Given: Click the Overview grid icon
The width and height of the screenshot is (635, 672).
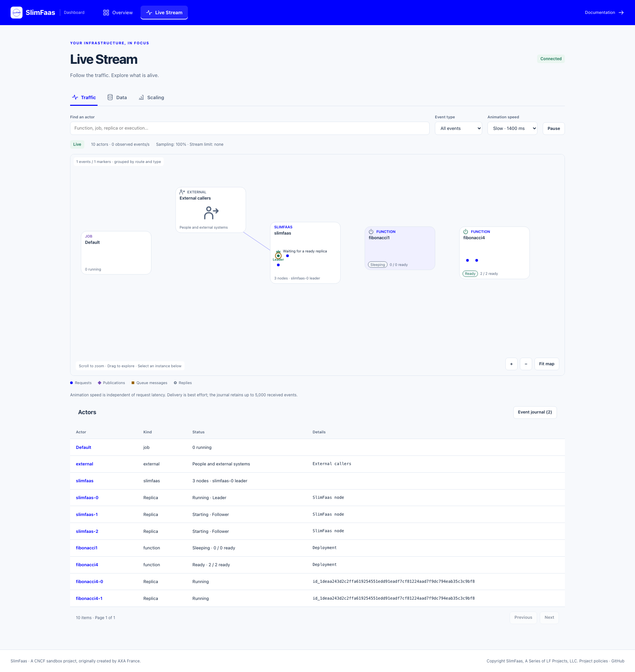Looking at the screenshot, I should coord(106,13).
